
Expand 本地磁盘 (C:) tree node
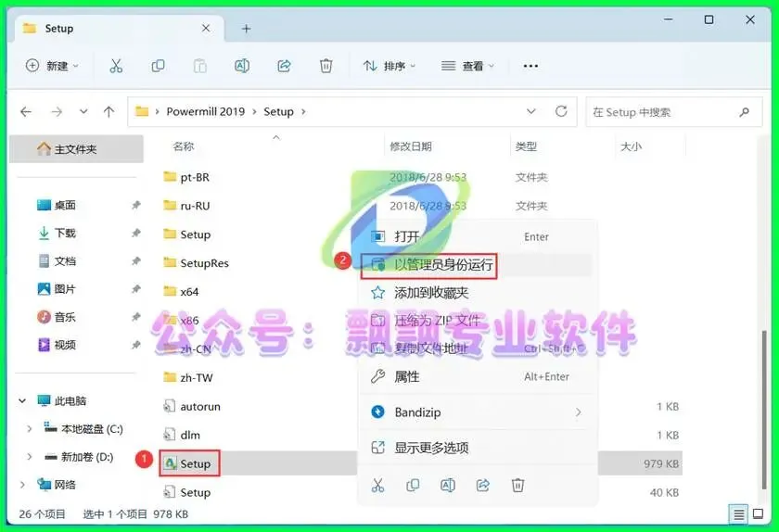(x=29, y=428)
